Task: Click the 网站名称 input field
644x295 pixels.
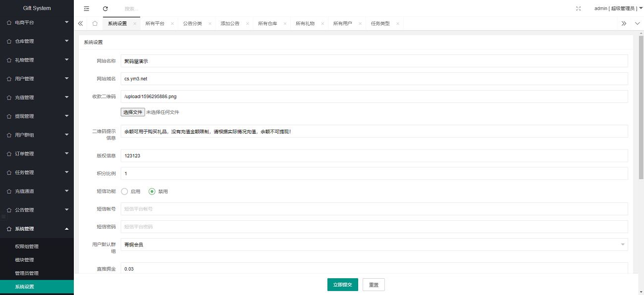Action: click(374, 61)
